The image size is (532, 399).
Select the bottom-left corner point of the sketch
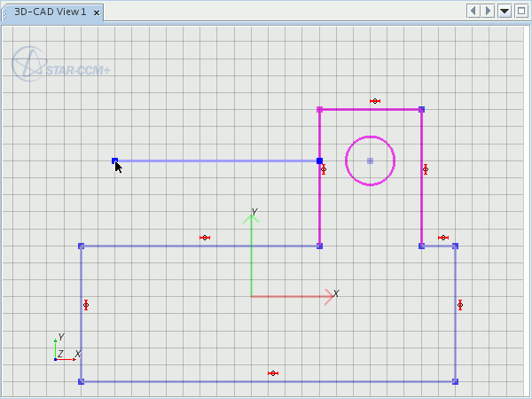coord(82,381)
